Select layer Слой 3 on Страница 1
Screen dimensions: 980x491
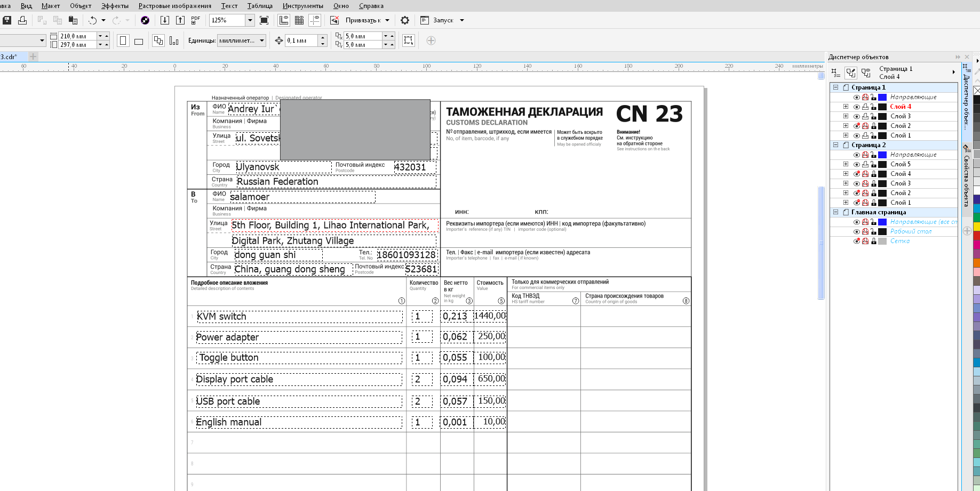[901, 116]
